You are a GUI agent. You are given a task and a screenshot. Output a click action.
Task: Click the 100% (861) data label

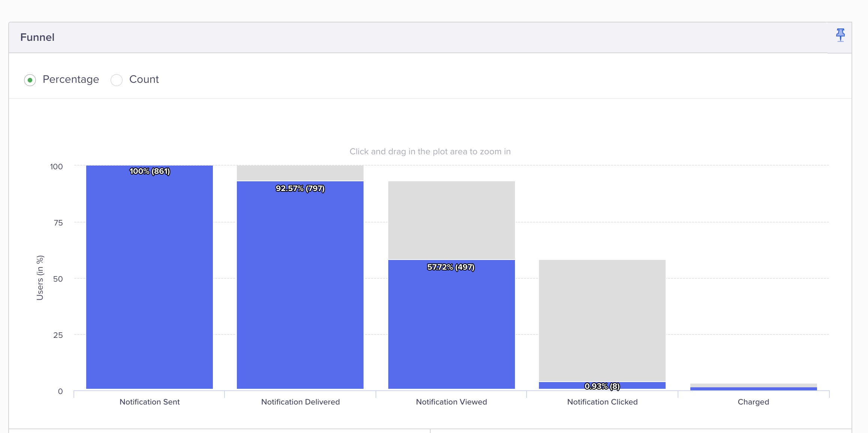(150, 172)
